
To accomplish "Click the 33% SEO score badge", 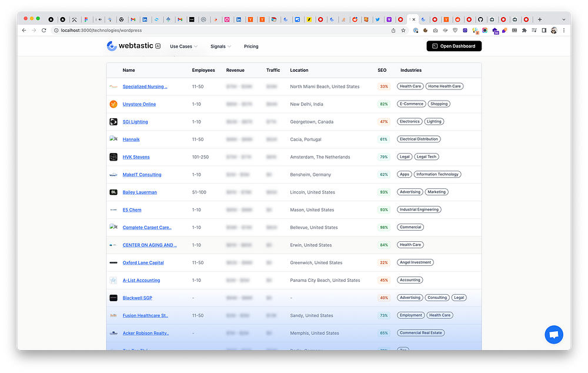I will [x=384, y=86].
